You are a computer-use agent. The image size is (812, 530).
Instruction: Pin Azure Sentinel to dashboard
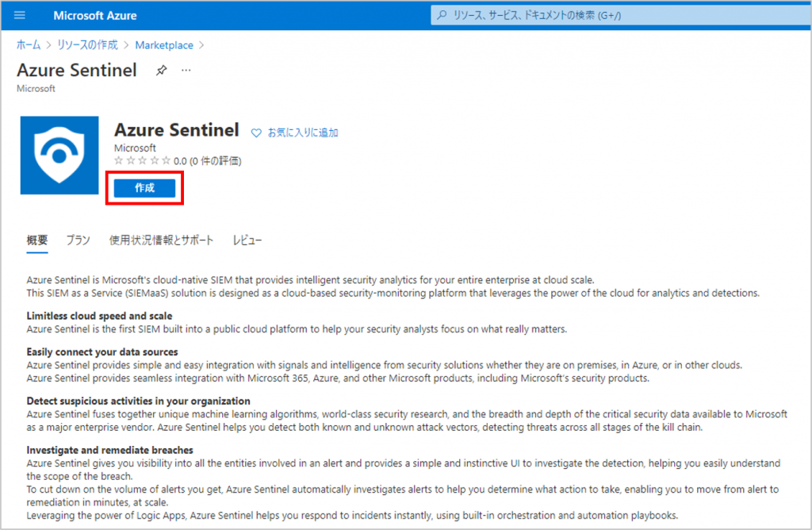pyautogui.click(x=162, y=70)
